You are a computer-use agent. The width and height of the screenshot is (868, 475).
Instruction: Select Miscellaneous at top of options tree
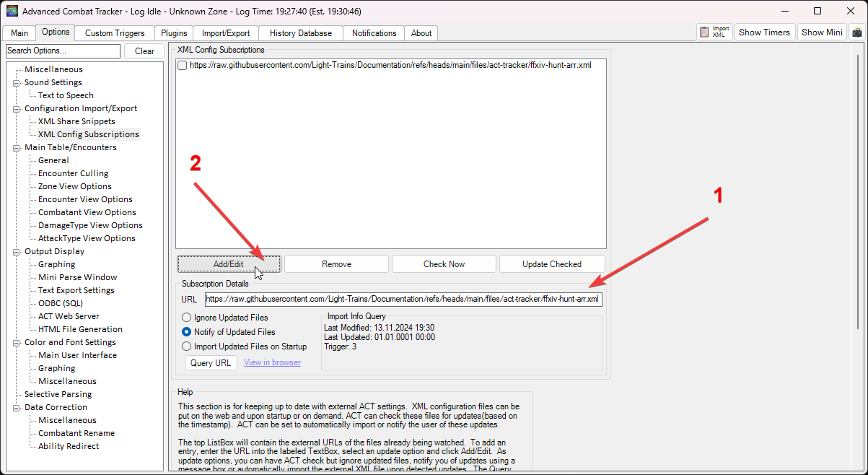[x=53, y=69]
